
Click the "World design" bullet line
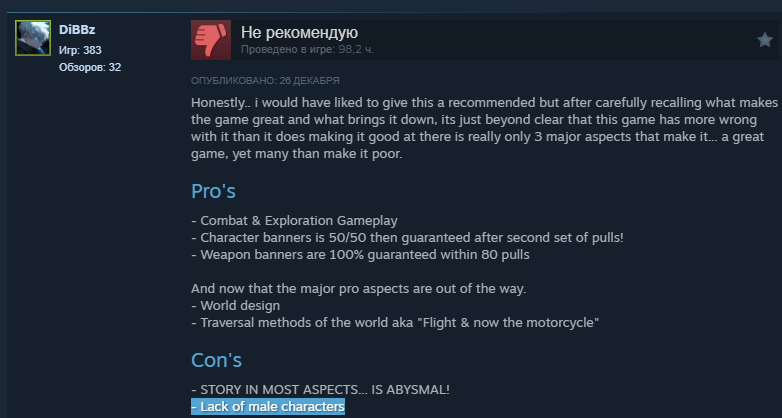(235, 306)
